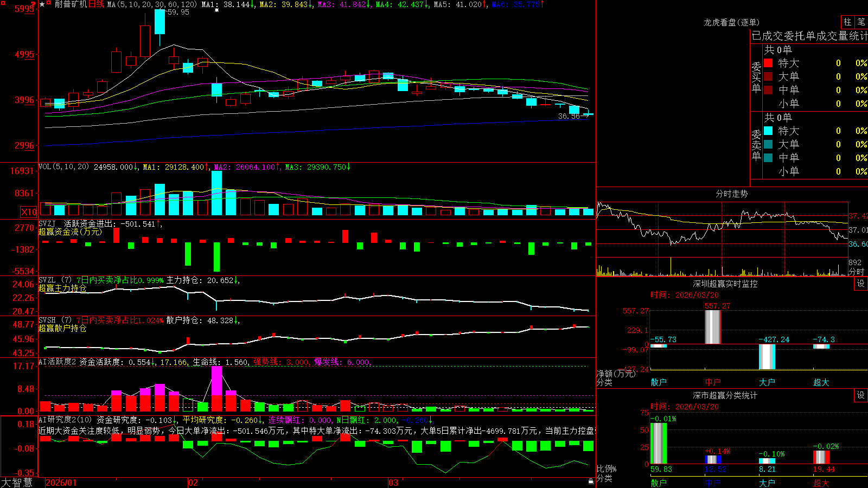
Task: Click the date 时间: 2026/03/20 in 实时监控
Action: pyautogui.click(x=685, y=295)
